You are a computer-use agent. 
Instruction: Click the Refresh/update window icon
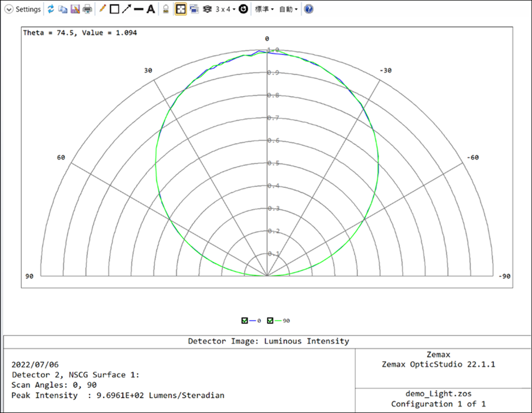click(x=51, y=9)
